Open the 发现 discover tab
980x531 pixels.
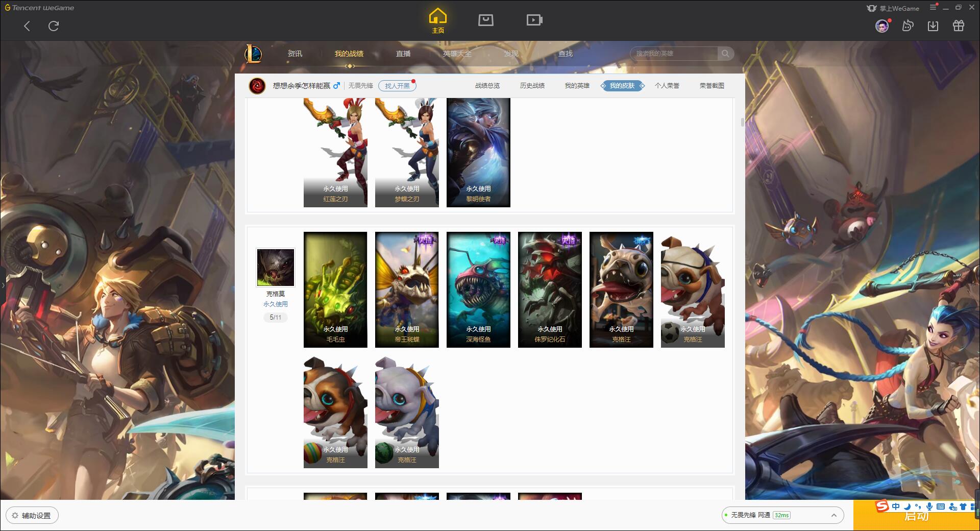click(511, 54)
